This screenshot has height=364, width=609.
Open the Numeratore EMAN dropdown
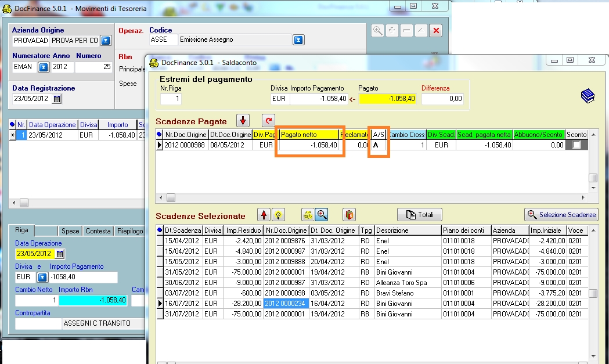coord(43,67)
